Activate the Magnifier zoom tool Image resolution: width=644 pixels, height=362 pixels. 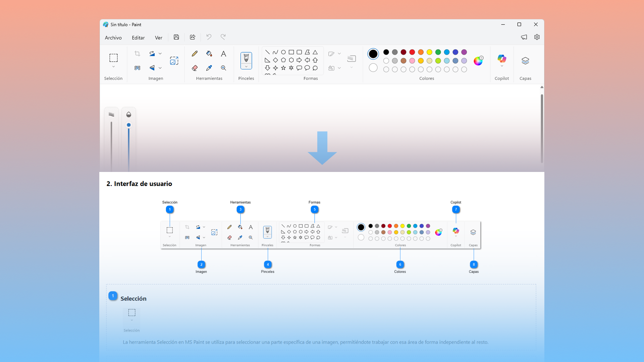pyautogui.click(x=223, y=68)
